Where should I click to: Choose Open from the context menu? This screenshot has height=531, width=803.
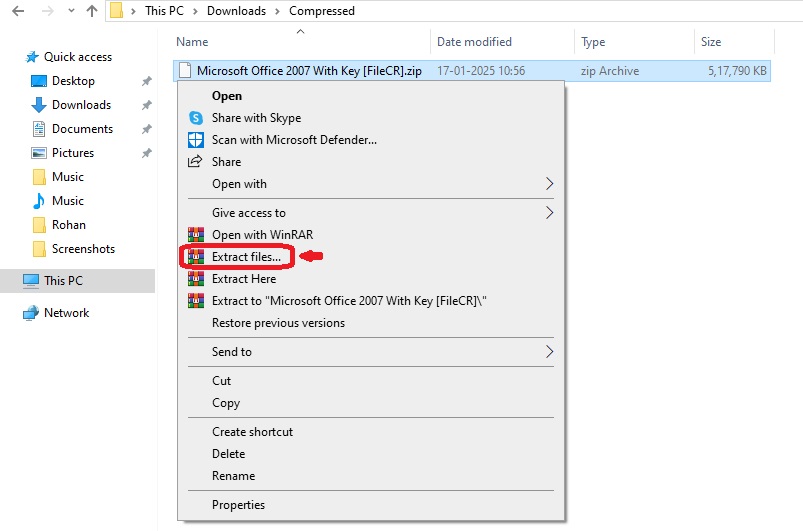coord(227,96)
